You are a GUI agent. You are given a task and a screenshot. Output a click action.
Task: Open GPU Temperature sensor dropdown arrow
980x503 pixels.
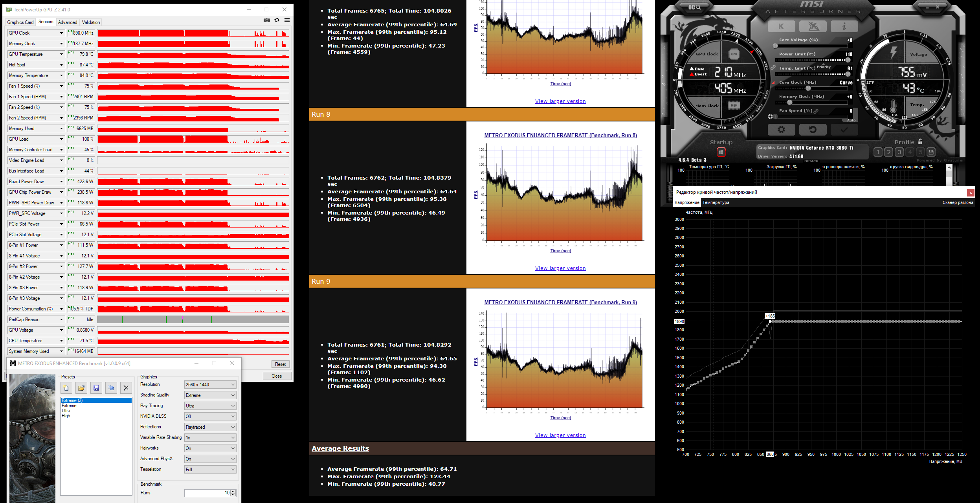(61, 54)
